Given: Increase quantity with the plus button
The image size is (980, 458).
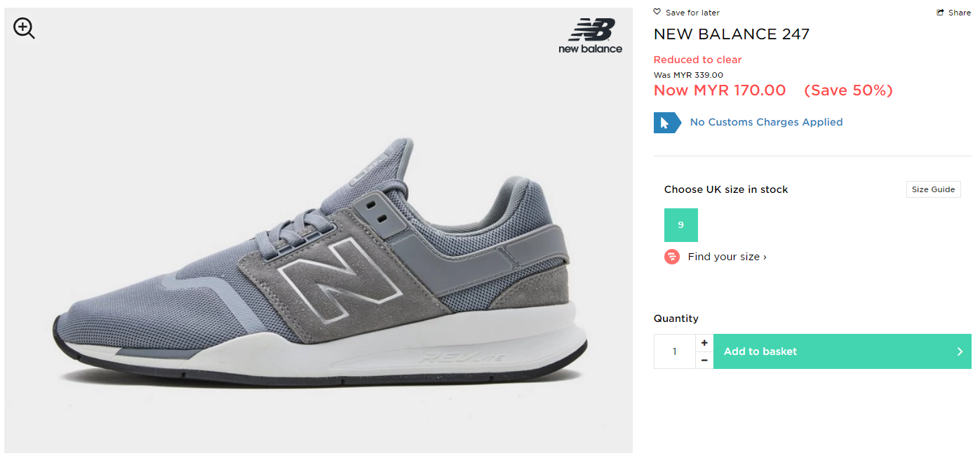Looking at the screenshot, I should (x=704, y=342).
